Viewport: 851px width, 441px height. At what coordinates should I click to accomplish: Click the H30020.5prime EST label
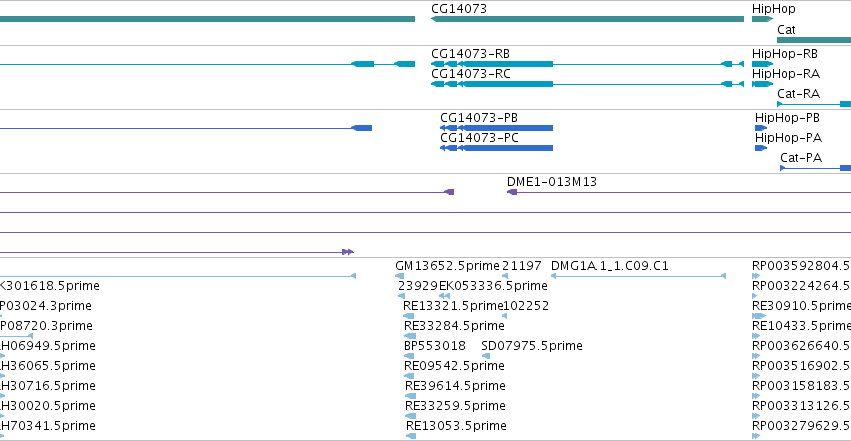(48, 406)
